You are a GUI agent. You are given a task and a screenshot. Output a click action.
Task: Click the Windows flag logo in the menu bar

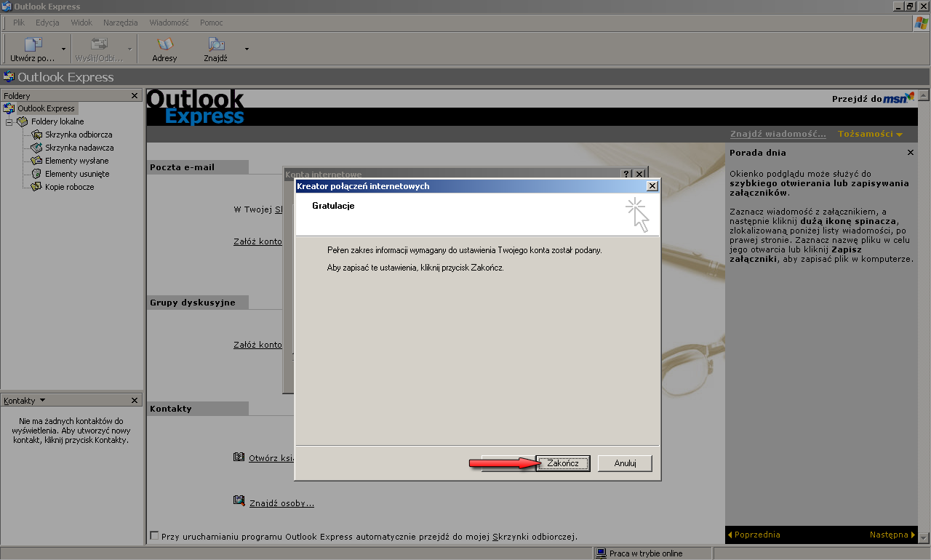coord(921,23)
